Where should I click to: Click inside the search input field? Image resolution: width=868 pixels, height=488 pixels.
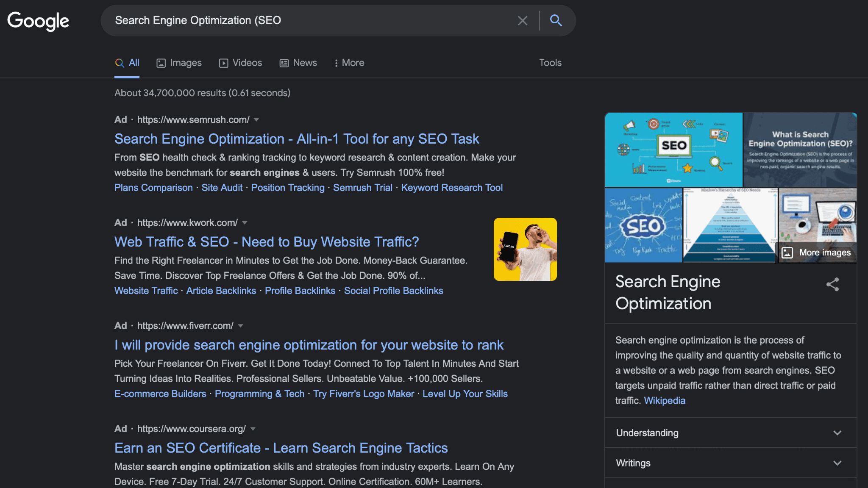pyautogui.click(x=297, y=20)
